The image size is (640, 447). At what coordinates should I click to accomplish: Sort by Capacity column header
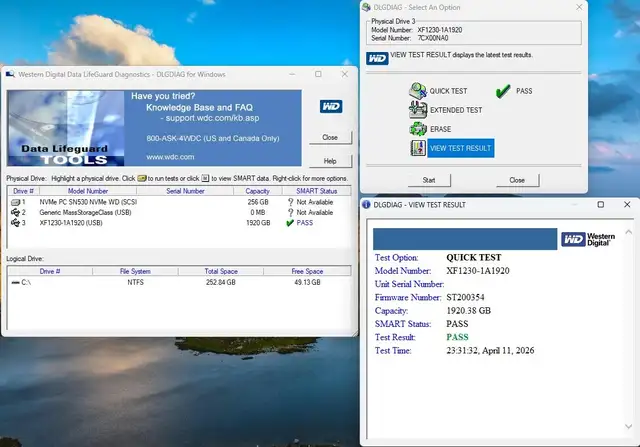(258, 191)
